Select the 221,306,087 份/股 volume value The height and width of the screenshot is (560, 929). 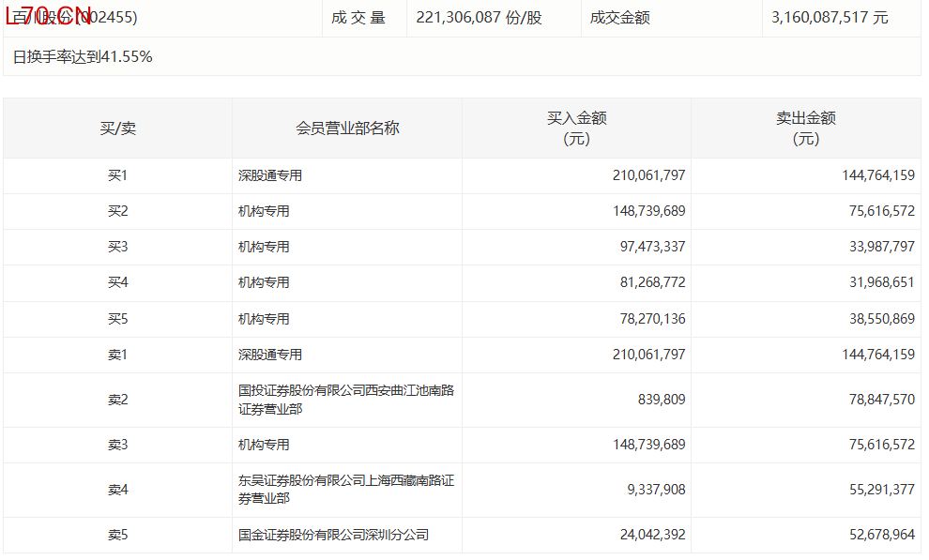(479, 18)
